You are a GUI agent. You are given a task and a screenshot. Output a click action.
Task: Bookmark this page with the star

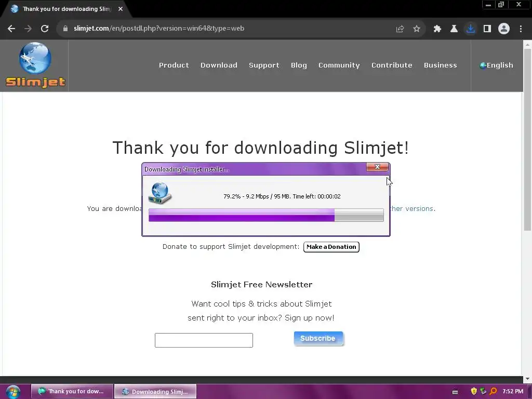[x=417, y=29]
